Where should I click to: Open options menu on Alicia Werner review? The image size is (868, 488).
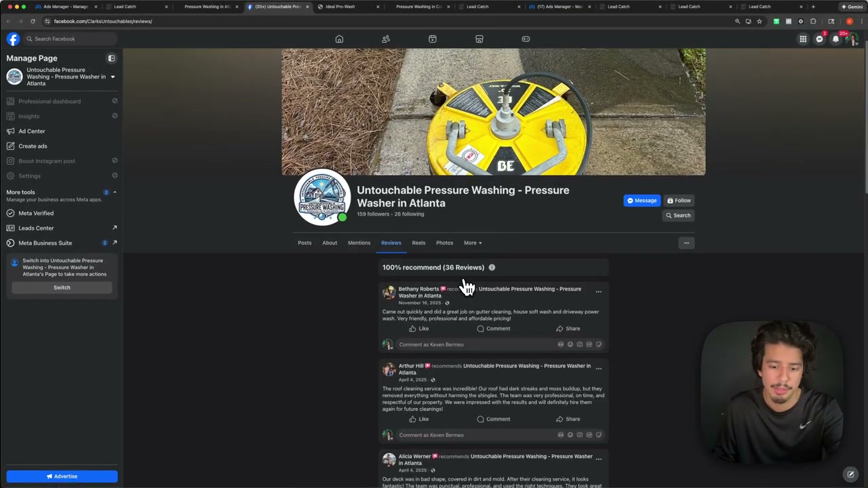click(x=598, y=460)
